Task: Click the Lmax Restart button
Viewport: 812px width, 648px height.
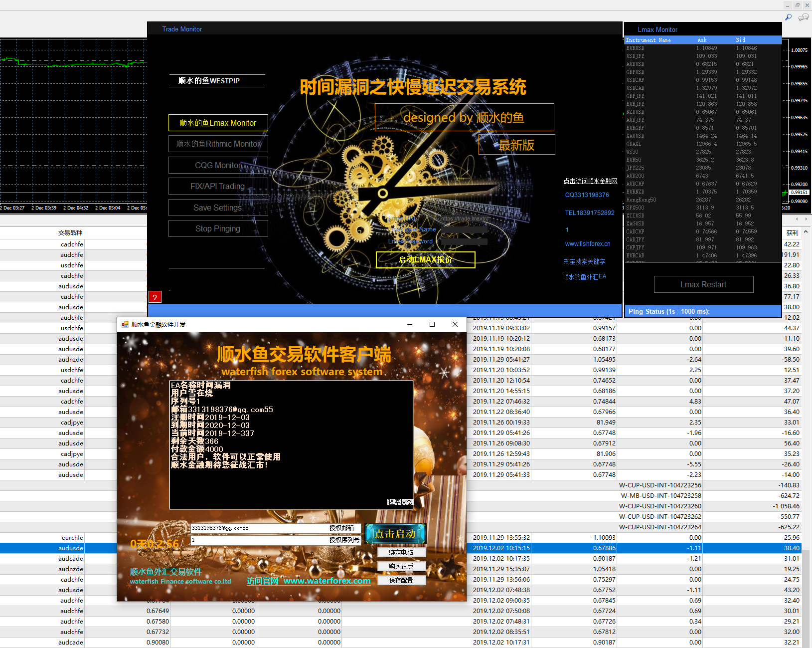Action: pos(703,284)
